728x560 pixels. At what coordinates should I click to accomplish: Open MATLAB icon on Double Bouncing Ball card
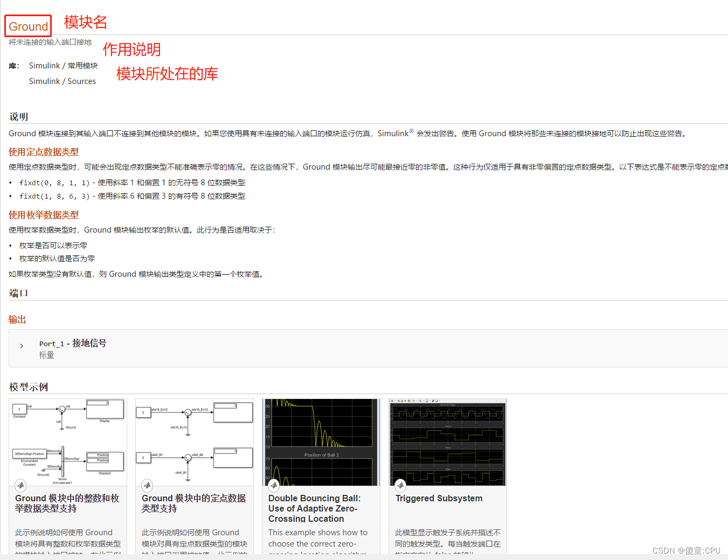[274, 485]
